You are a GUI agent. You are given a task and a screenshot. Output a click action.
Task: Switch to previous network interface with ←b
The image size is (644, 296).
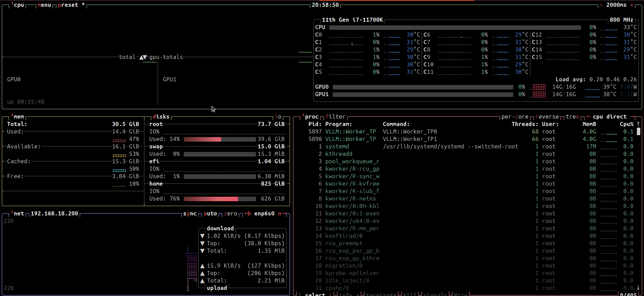(248, 213)
